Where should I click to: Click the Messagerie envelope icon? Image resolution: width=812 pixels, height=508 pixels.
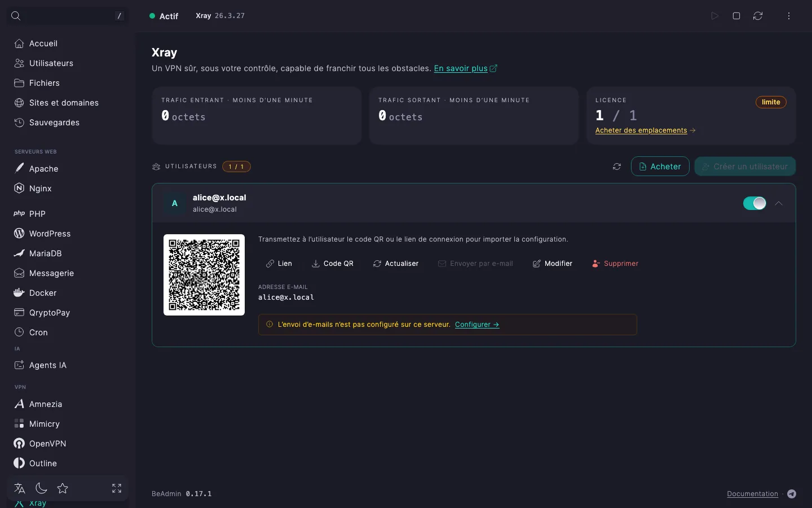(x=19, y=273)
